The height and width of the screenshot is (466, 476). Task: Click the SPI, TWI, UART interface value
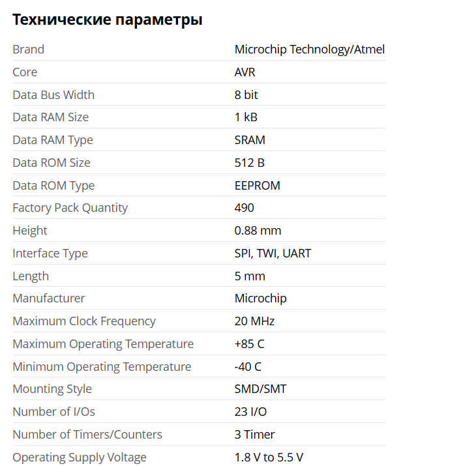pos(273,254)
